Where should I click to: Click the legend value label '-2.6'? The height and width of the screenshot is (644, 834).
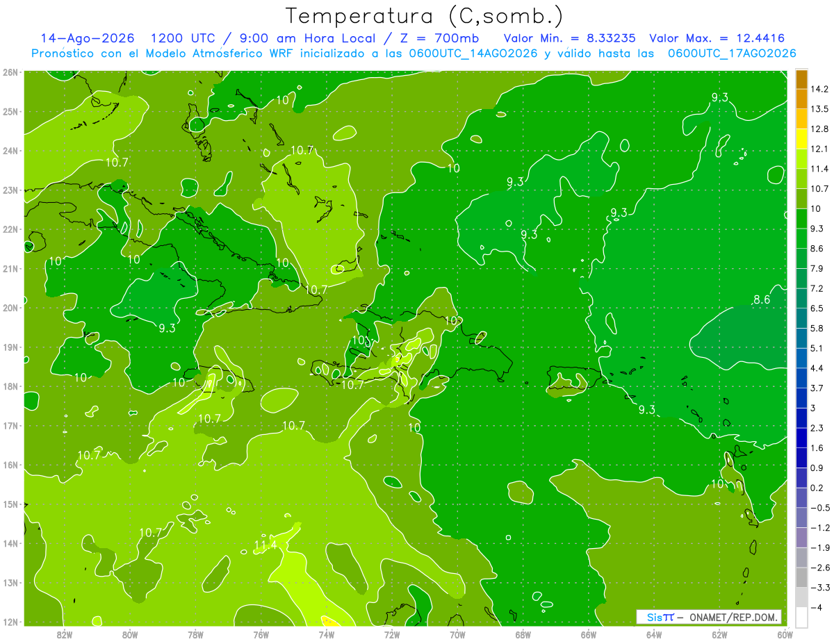tap(820, 568)
